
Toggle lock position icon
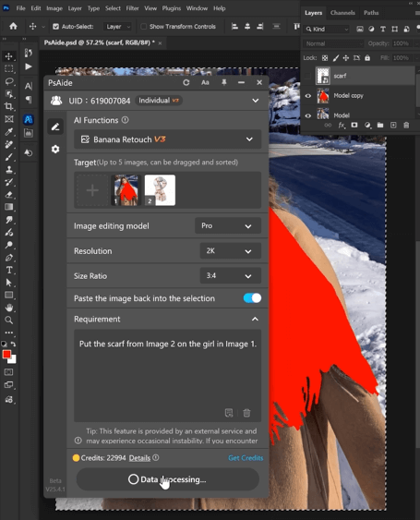(346, 58)
